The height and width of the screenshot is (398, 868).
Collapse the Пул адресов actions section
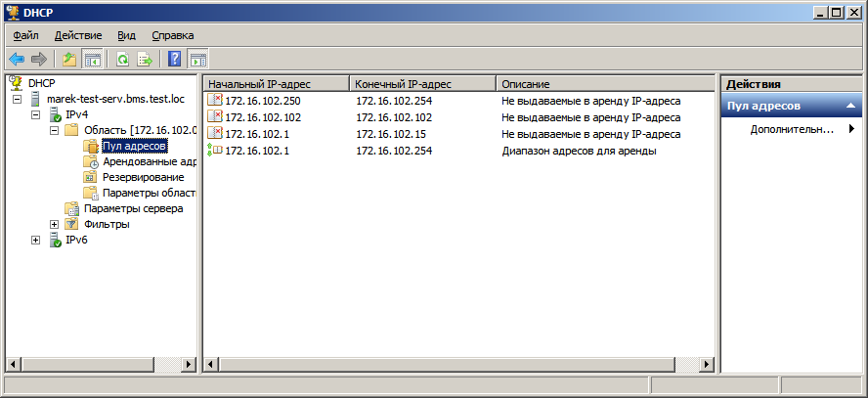point(850,106)
